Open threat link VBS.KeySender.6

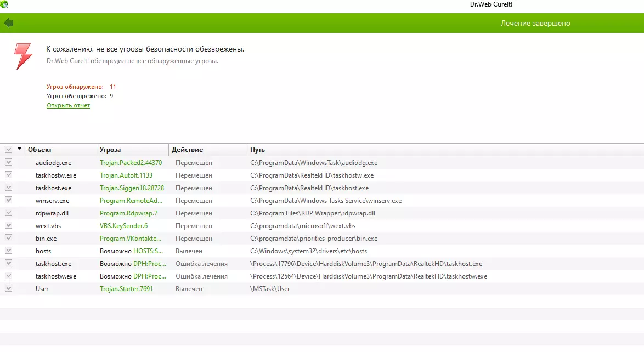pyautogui.click(x=123, y=226)
